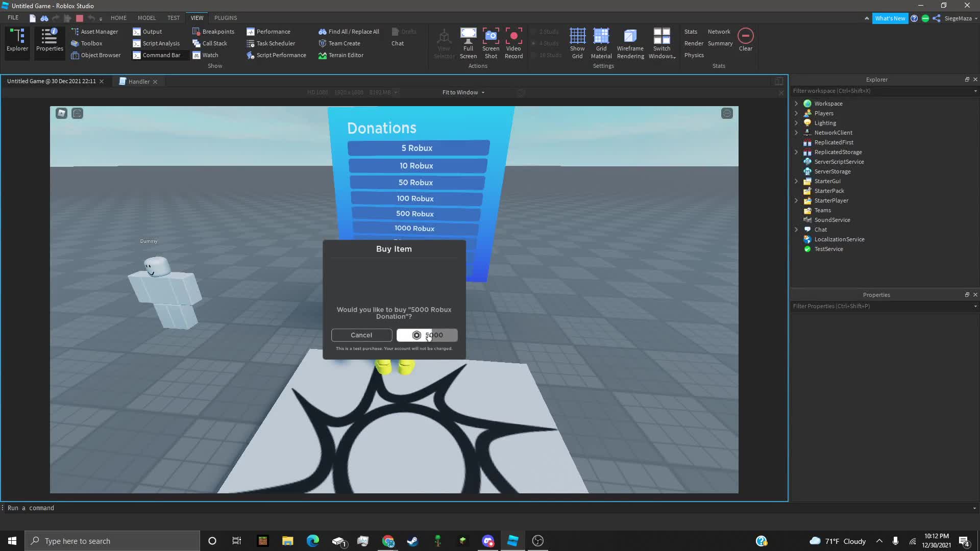
Task: Expand the Workspace tree node
Action: (x=796, y=104)
